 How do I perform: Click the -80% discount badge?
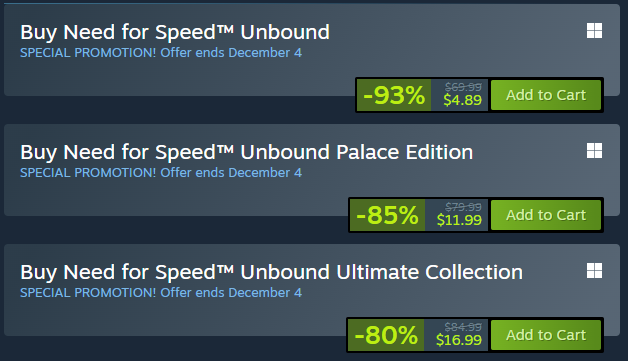coord(386,335)
